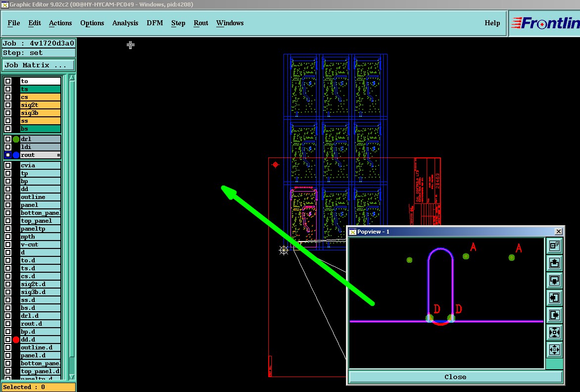The height and width of the screenshot is (392, 580).
Task: Click the Popview zoom-out outward-arrows icon
Action: coord(554,350)
